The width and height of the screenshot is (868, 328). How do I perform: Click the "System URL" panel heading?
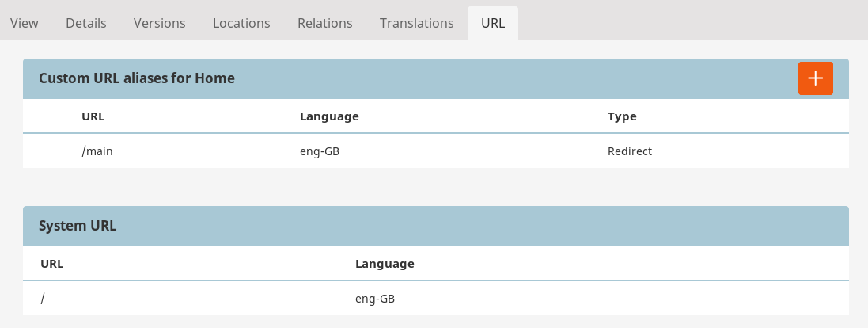(x=78, y=226)
